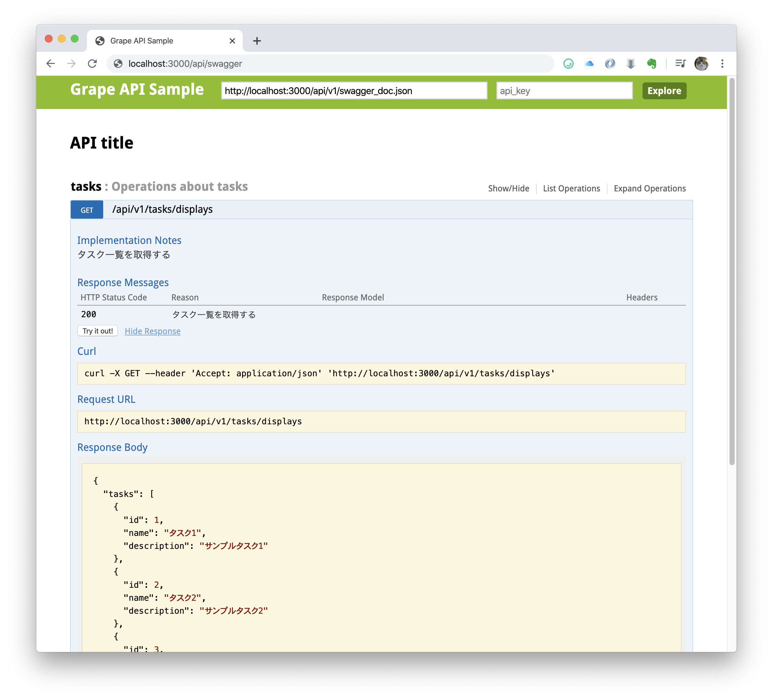Click the Evernote elephant extension icon
The image size is (773, 700).
pyautogui.click(x=651, y=64)
